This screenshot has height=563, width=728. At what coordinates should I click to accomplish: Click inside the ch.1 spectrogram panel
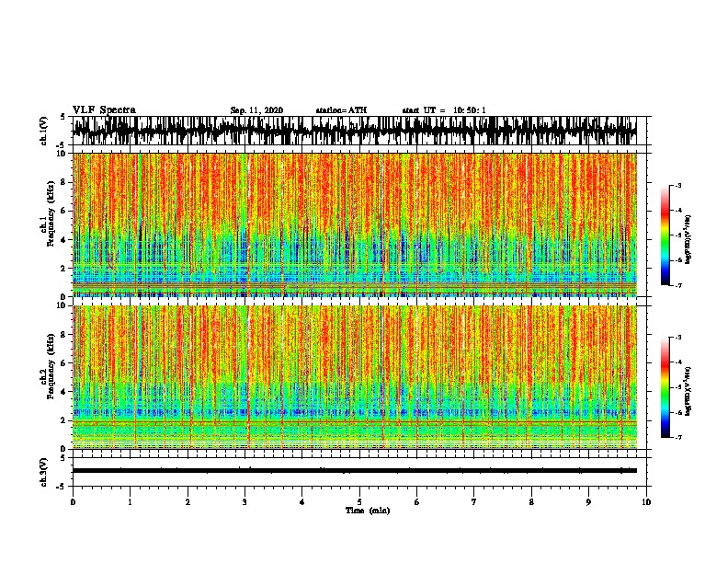click(x=355, y=224)
